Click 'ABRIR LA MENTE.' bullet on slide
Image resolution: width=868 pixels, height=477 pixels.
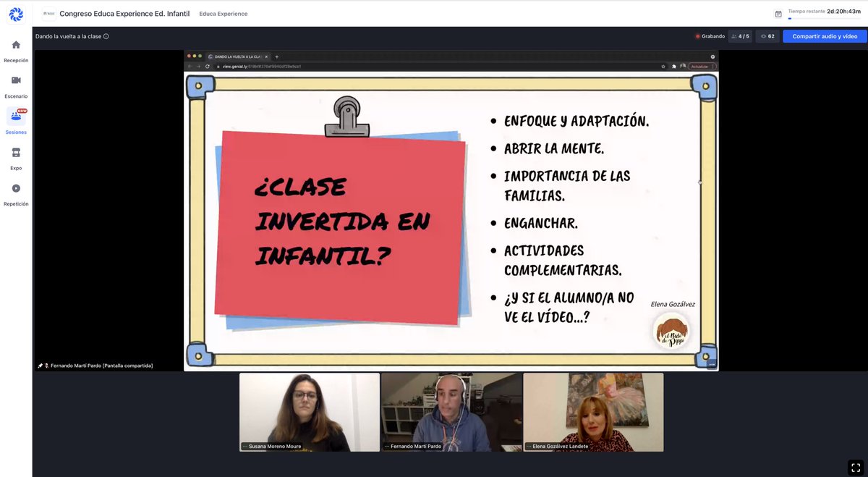click(x=554, y=148)
